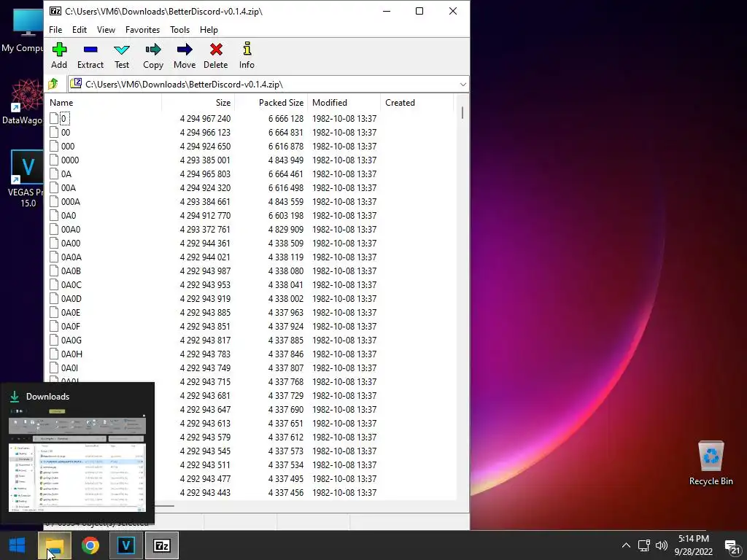
Task: Open the network icon in system tray
Action: point(644,545)
